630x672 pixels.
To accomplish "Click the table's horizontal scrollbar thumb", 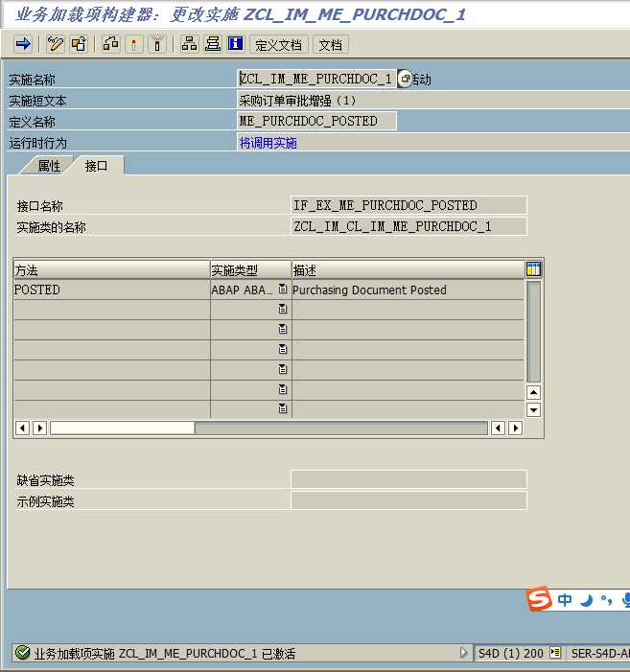I will point(123,428).
